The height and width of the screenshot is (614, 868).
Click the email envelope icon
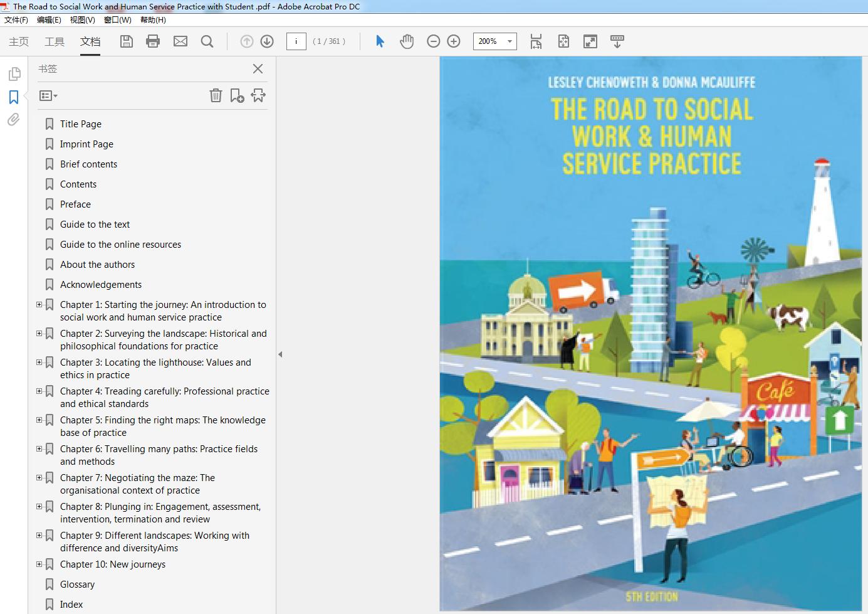180,41
